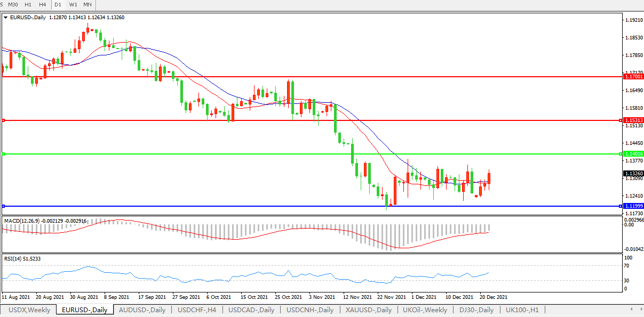
Task: Switch to W1 weekly timeframe
Action: tap(73, 4)
